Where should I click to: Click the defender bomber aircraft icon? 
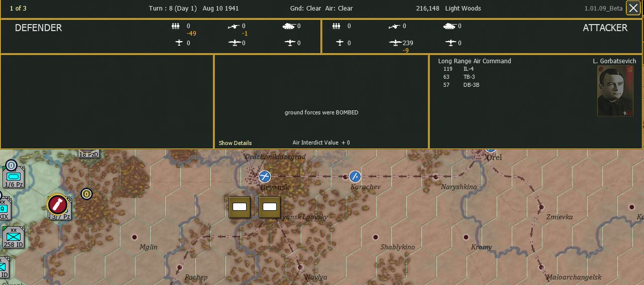(x=234, y=43)
